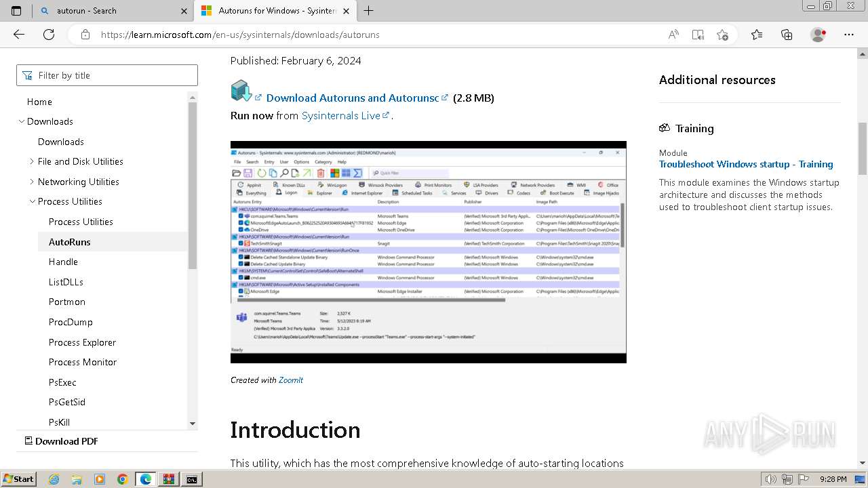
Task: Click Download Autoruns and Autorunsc link
Action: (353, 98)
